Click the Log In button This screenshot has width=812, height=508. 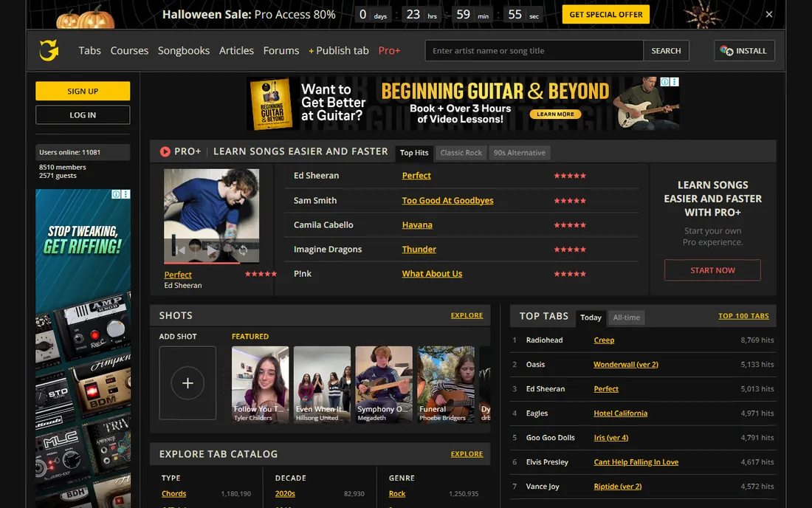(83, 115)
